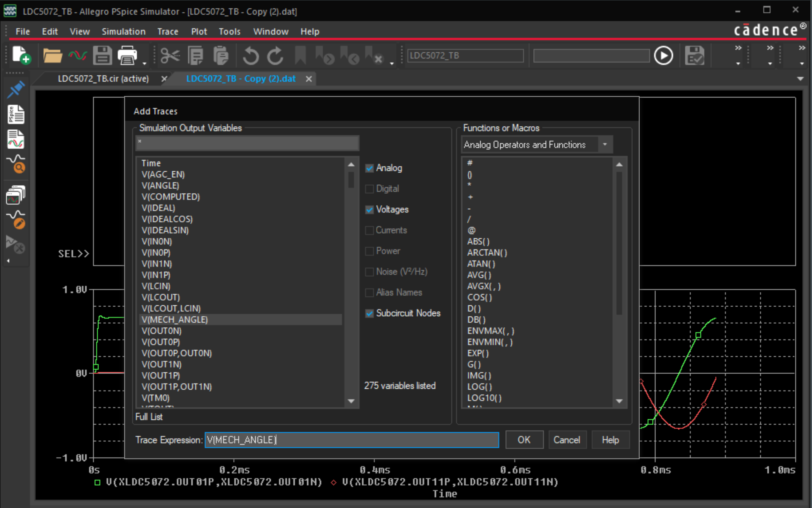Click the save simulation results disk icon
Viewport: 812px width, 508px height.
coord(695,55)
